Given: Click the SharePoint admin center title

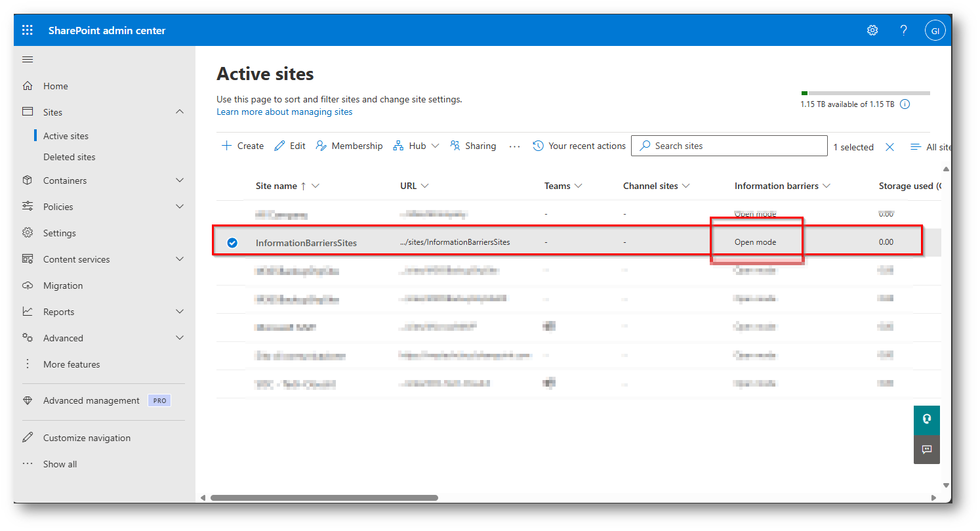Looking at the screenshot, I should click(x=107, y=30).
